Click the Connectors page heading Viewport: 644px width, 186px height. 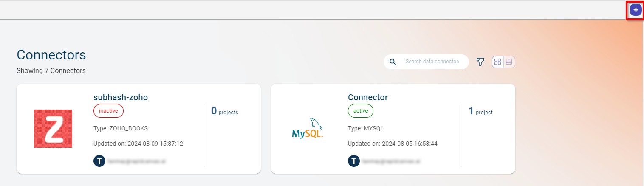pos(51,55)
